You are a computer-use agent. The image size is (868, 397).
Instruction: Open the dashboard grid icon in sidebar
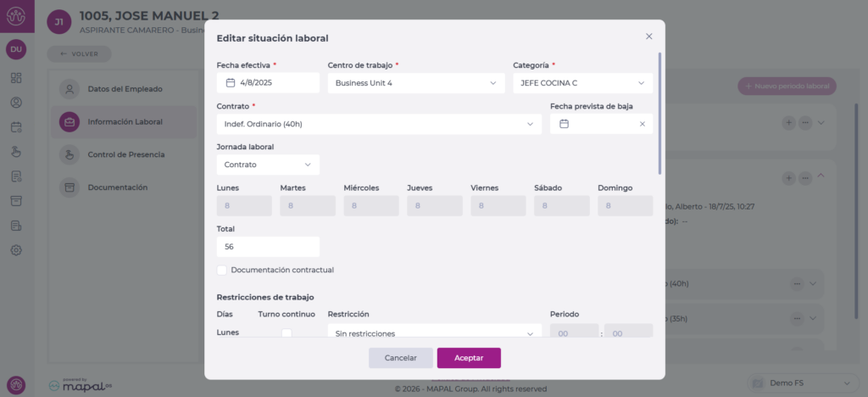16,78
